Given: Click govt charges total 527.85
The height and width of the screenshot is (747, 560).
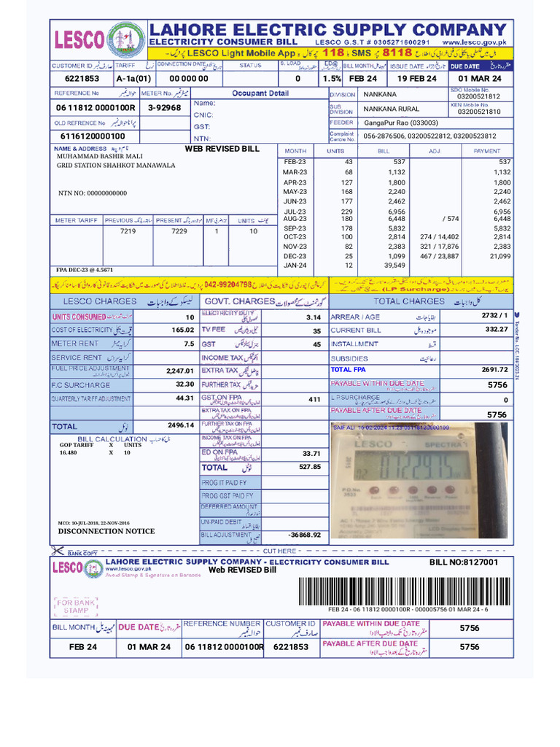Looking at the screenshot, I should pyautogui.click(x=309, y=467).
